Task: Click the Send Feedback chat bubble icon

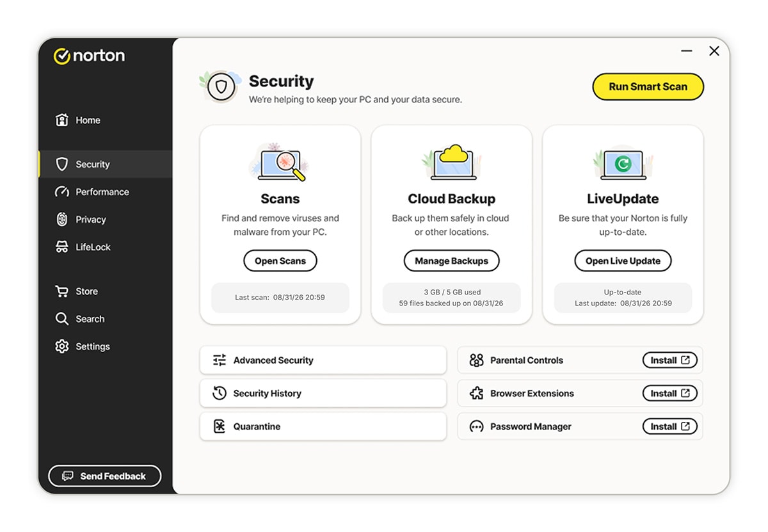Action: point(68,476)
